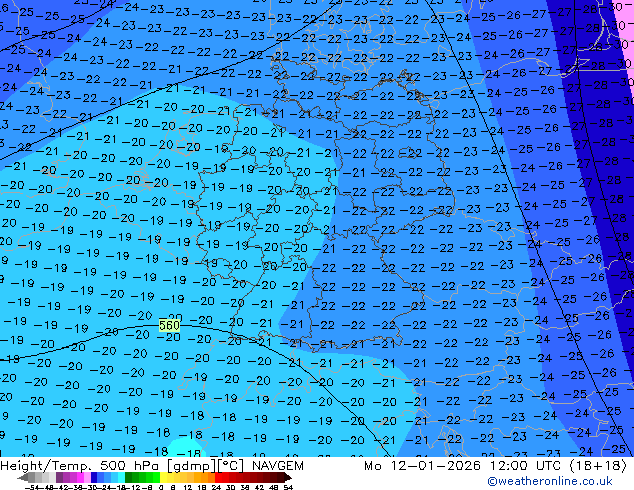Pick the purple segment of the color legend
Screen dimensions: 634x490
coord(64,477)
